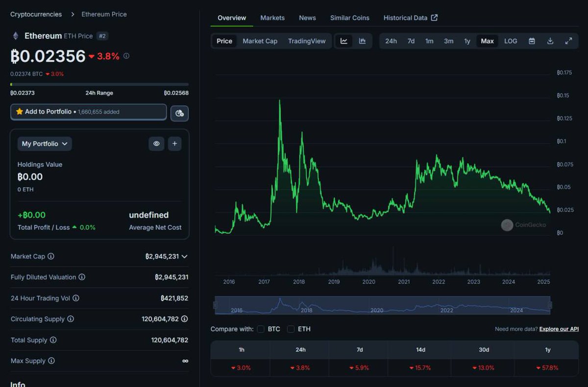Click the 30d column -13.0% value
This screenshot has height=387, width=588.
[484, 368]
